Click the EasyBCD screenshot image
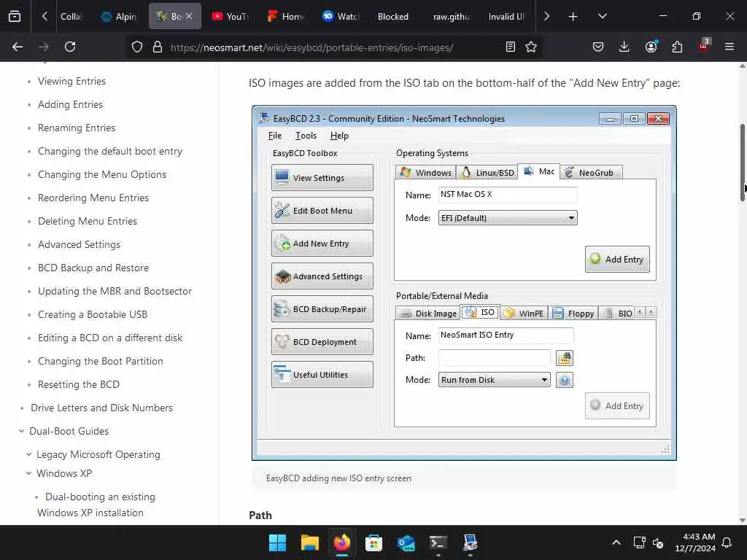Viewport: 747px width, 560px height. [464, 283]
